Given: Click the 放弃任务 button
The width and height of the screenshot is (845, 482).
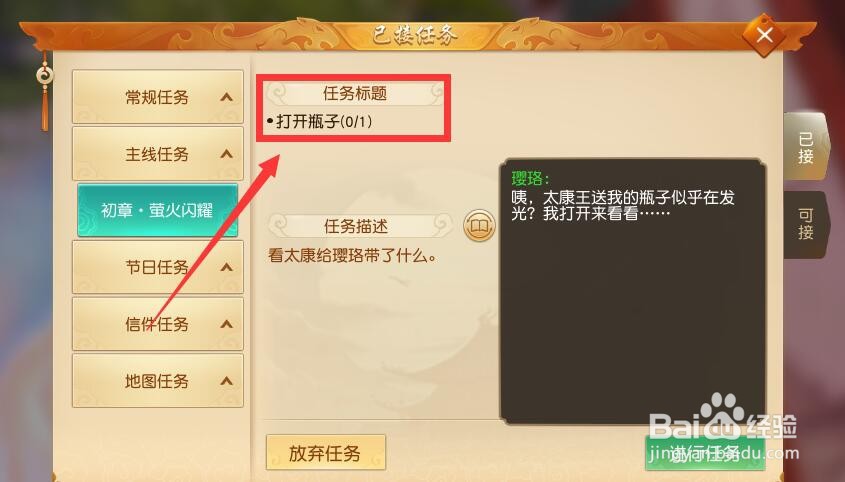Looking at the screenshot, I should [325, 452].
